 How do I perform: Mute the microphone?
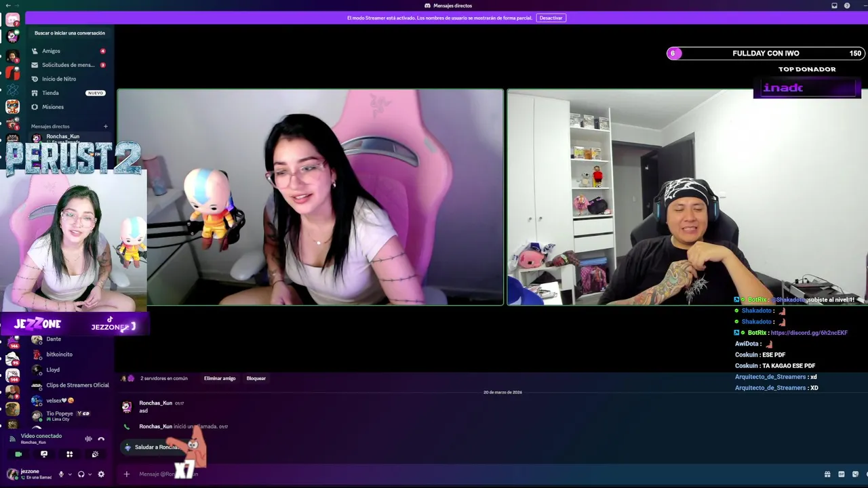click(61, 474)
